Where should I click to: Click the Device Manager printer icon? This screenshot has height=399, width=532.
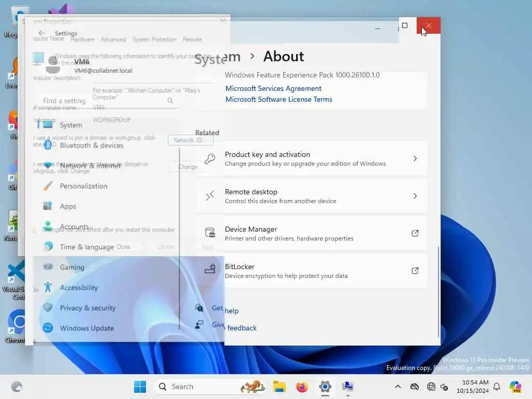point(210,233)
